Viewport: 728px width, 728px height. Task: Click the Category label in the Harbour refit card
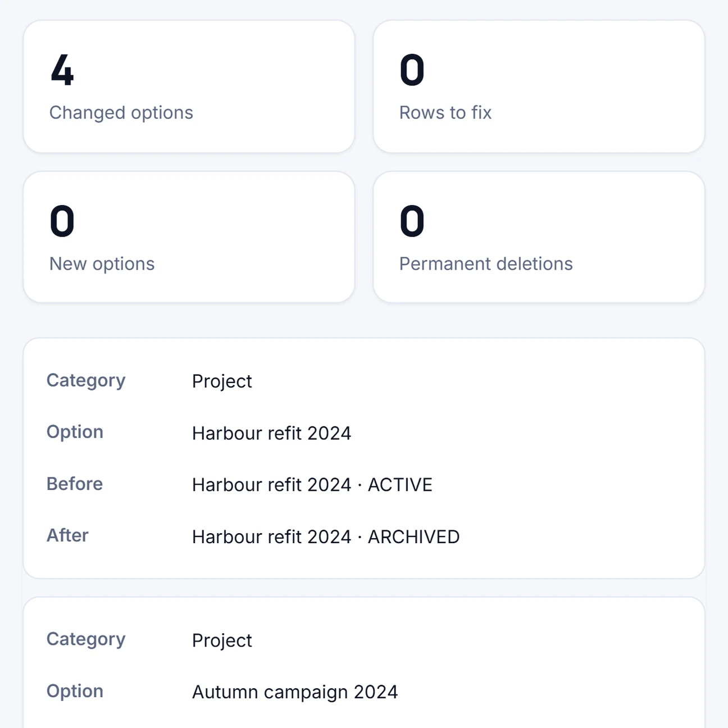[x=86, y=381]
